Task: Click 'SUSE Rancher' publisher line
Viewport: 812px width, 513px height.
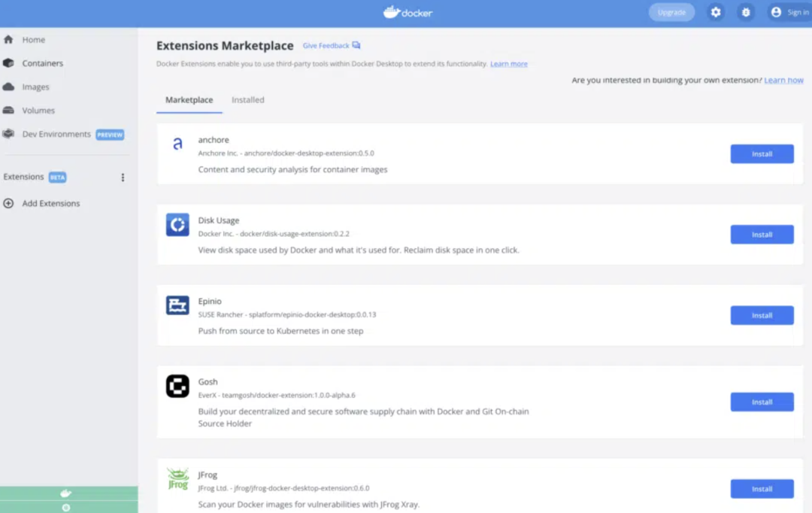Action: [287, 314]
